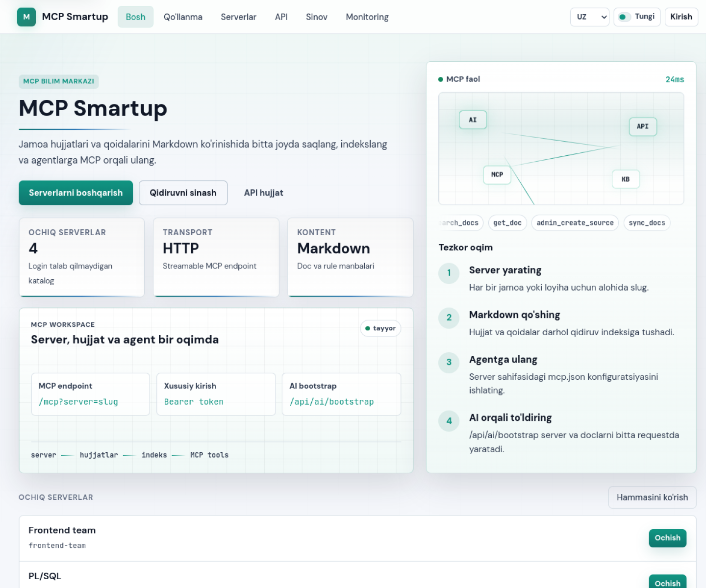Click the Markdown qo'shing step title
Image resolution: width=706 pixels, height=588 pixels.
pos(514,315)
